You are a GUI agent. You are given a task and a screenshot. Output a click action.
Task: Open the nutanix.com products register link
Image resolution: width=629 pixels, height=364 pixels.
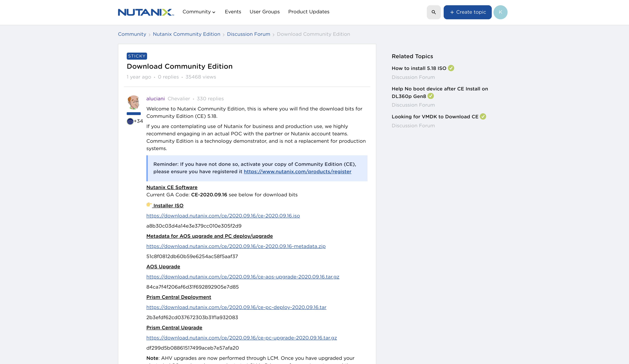point(297,171)
